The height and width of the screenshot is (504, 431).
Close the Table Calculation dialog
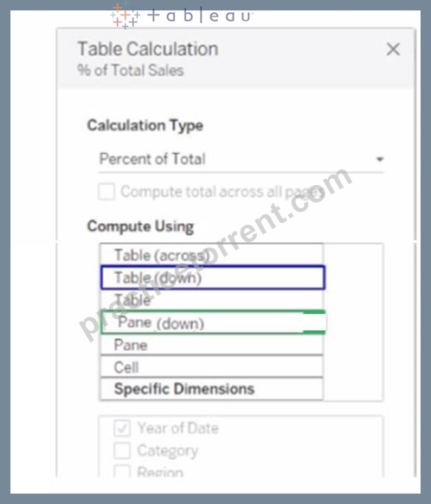pyautogui.click(x=393, y=49)
